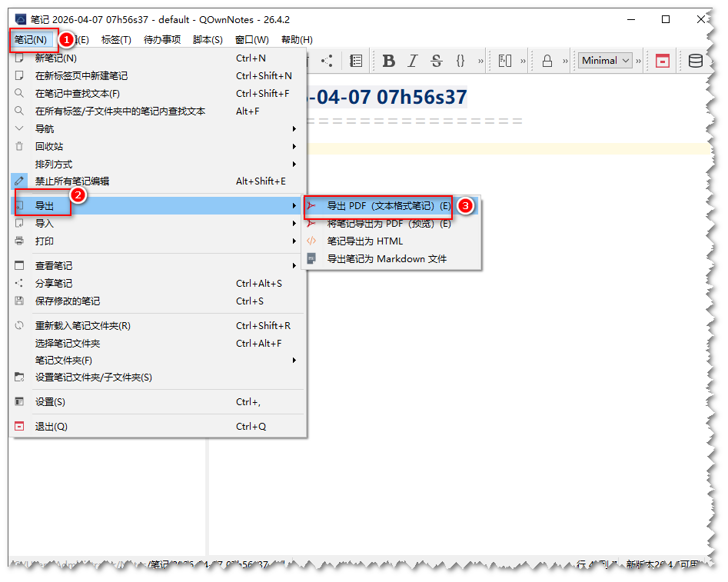Expand hidden items after split view icon
Viewport: 728px width, 582px height.
[524, 61]
